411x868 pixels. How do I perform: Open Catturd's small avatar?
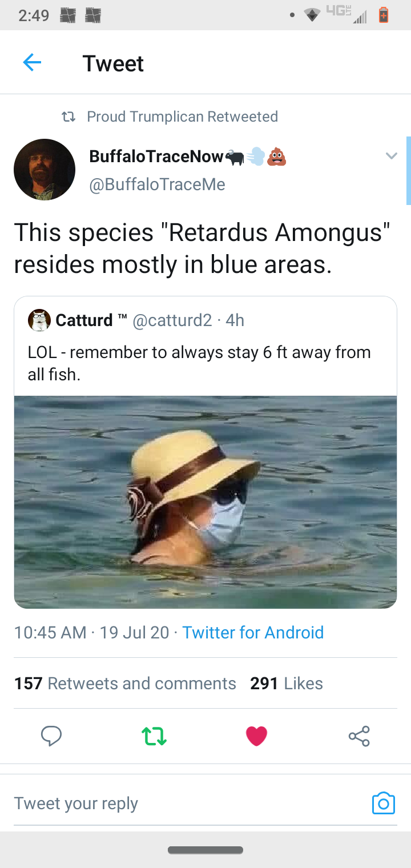(x=39, y=320)
